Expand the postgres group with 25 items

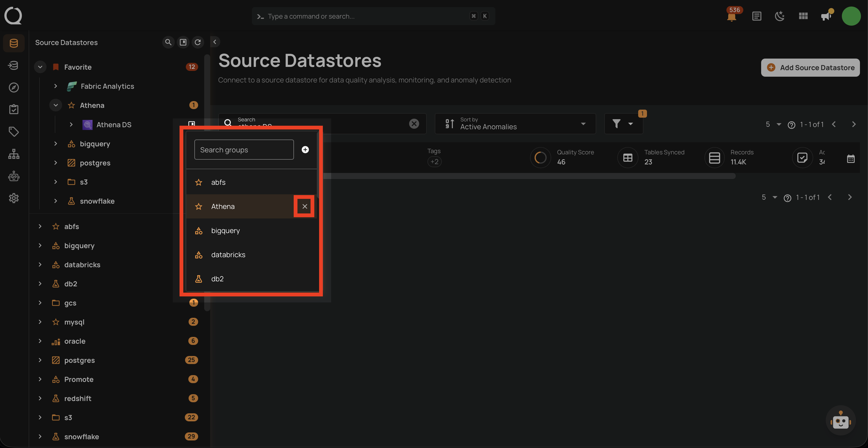click(x=40, y=360)
